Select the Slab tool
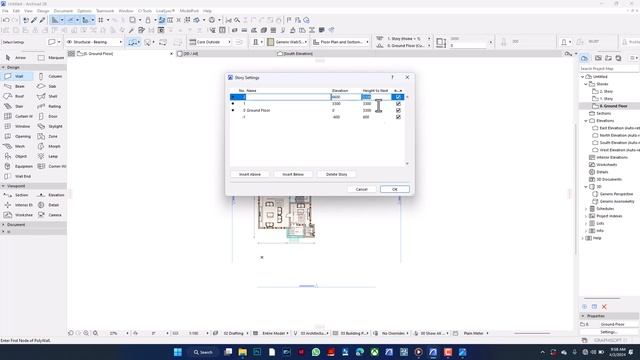Image resolution: width=640 pixels, height=360 pixels. pos(51,87)
